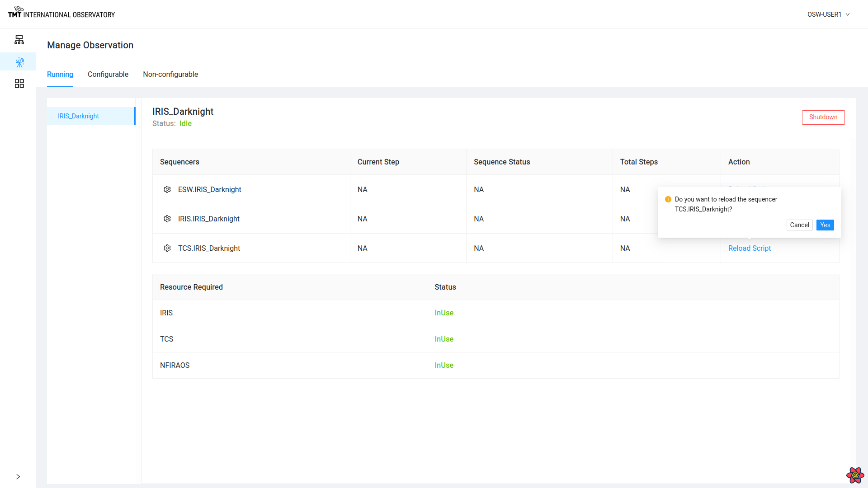Cancel the reload sequencer confirmation
This screenshot has height=488, width=868.
(x=799, y=225)
